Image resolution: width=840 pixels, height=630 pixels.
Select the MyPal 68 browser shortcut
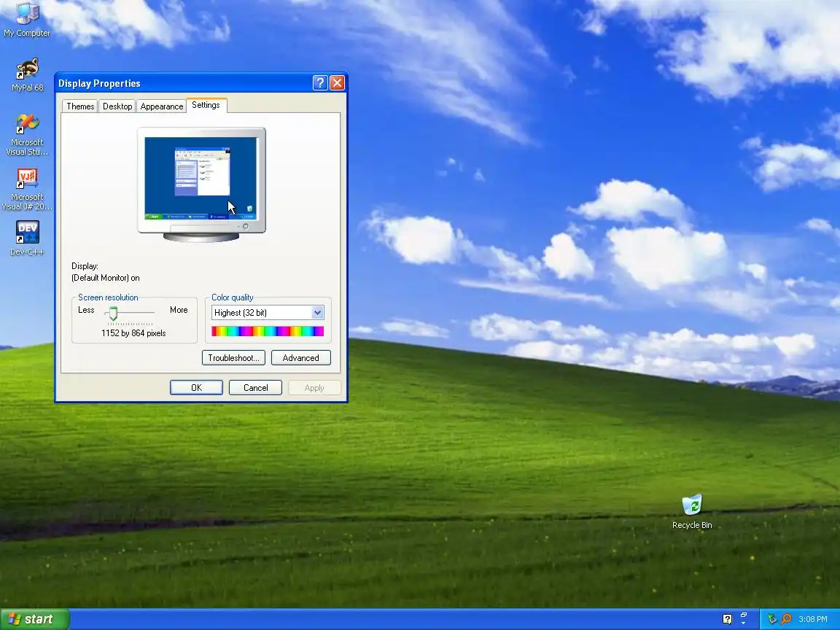pyautogui.click(x=27, y=75)
